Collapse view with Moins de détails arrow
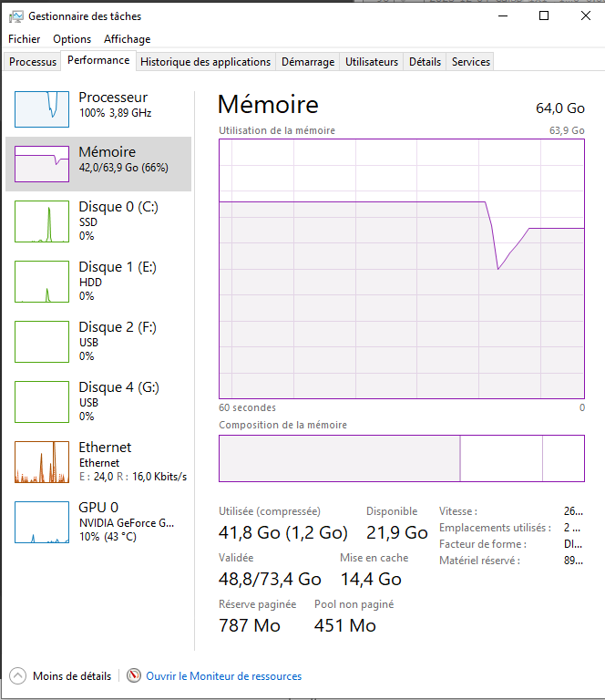 18,676
